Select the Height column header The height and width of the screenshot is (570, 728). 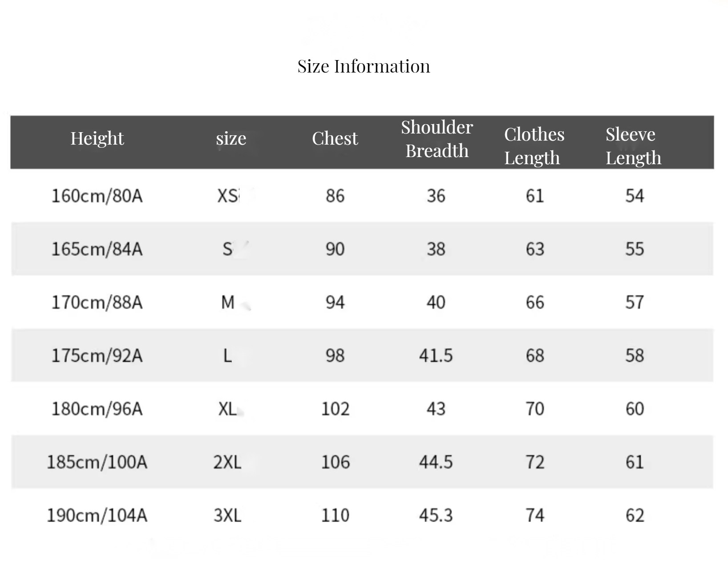(x=97, y=138)
